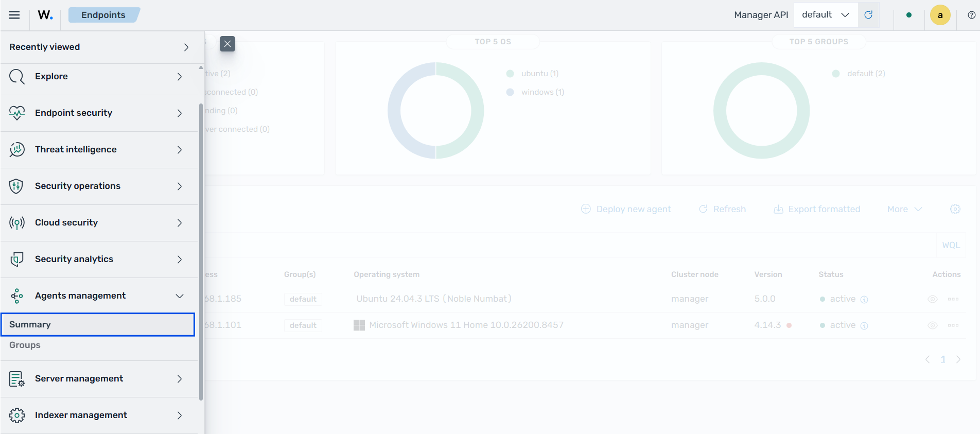
Task: Toggle the hamburger navigation menu
Action: [x=14, y=15]
